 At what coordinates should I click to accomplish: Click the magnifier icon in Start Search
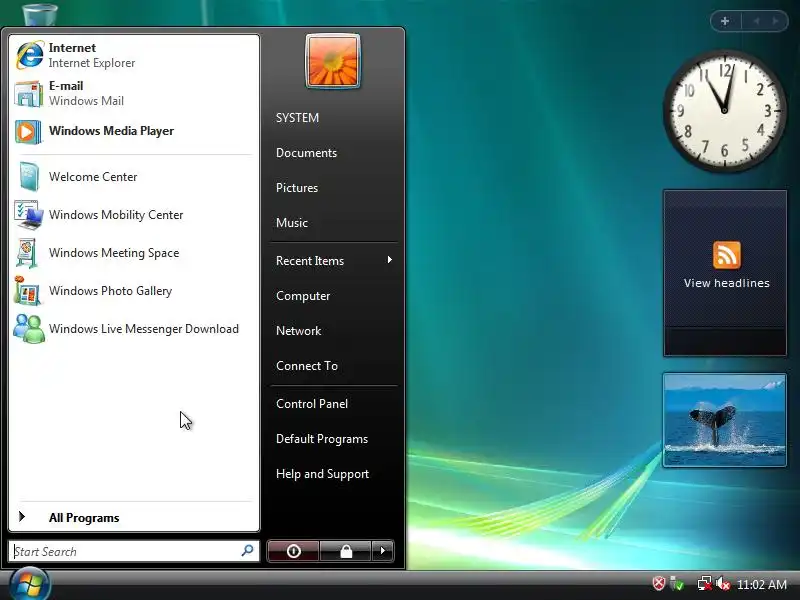[x=247, y=551]
